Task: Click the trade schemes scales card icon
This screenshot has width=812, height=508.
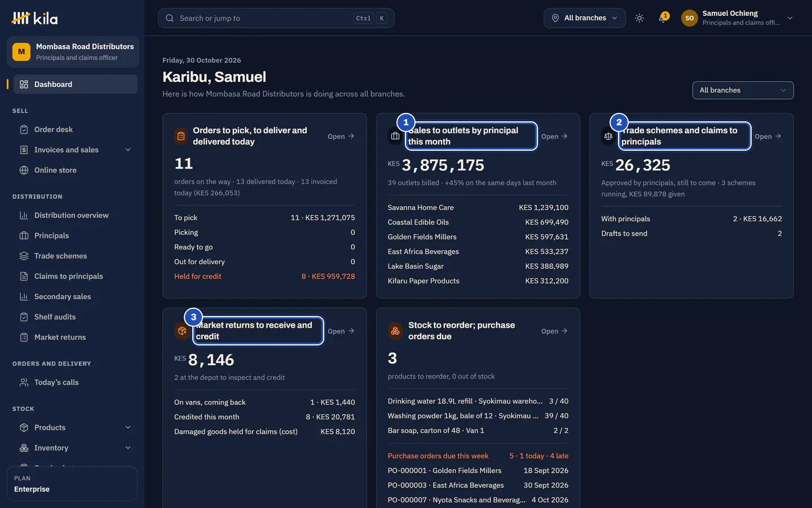Action: point(608,136)
